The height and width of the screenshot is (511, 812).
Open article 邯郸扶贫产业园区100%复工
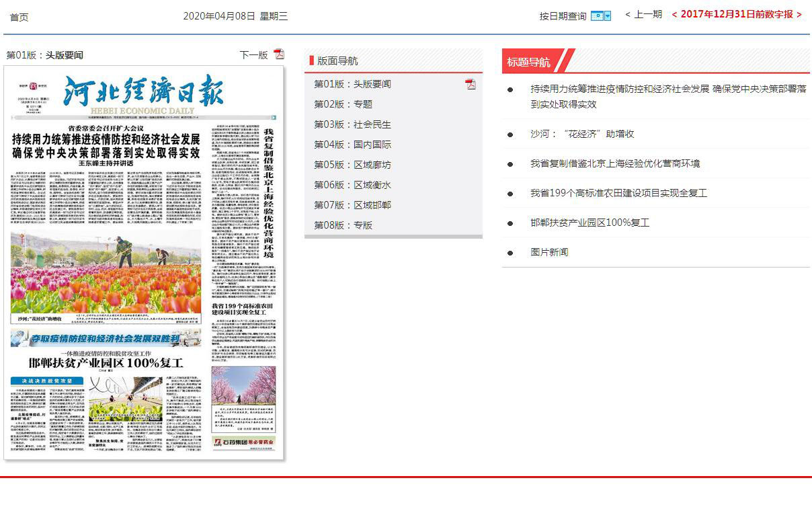click(x=590, y=223)
